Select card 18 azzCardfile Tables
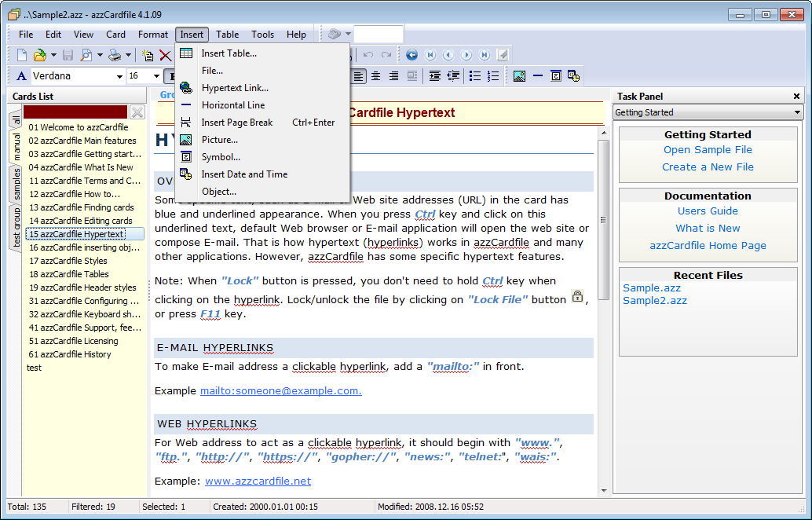The width and height of the screenshot is (812, 520). click(x=71, y=274)
